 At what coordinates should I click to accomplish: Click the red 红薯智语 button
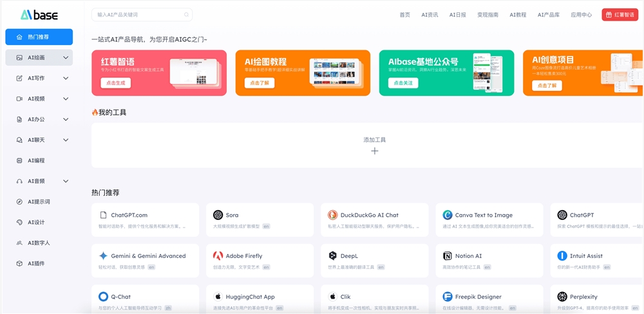[620, 14]
